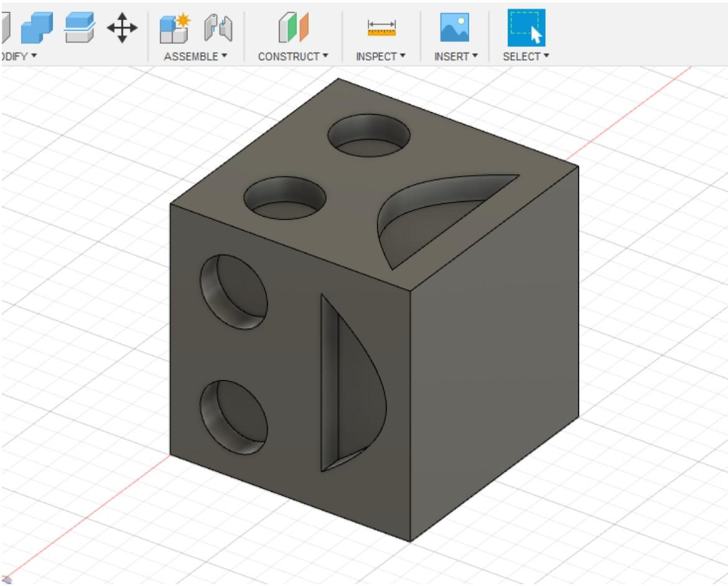Select the front circular hole on cube top
Screen dimensions: 728x586
pos(284,198)
